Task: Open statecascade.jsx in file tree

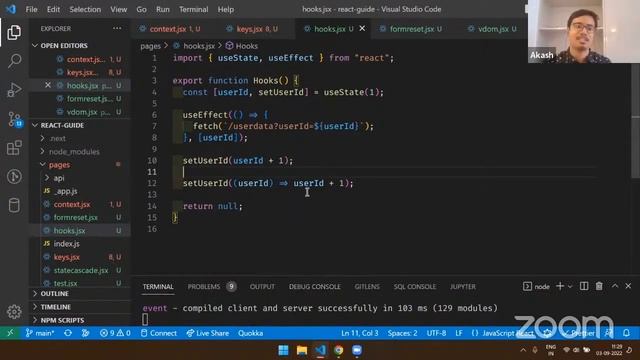Action: click(x=80, y=270)
